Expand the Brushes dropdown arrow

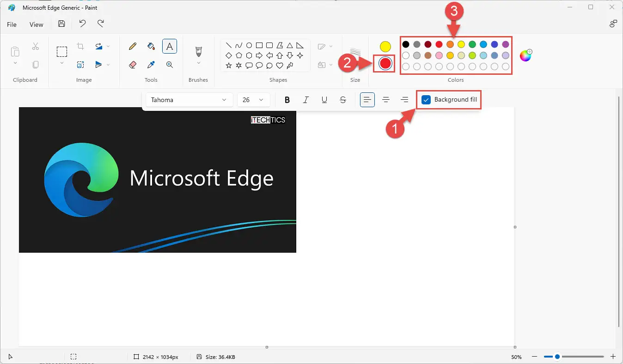(199, 63)
